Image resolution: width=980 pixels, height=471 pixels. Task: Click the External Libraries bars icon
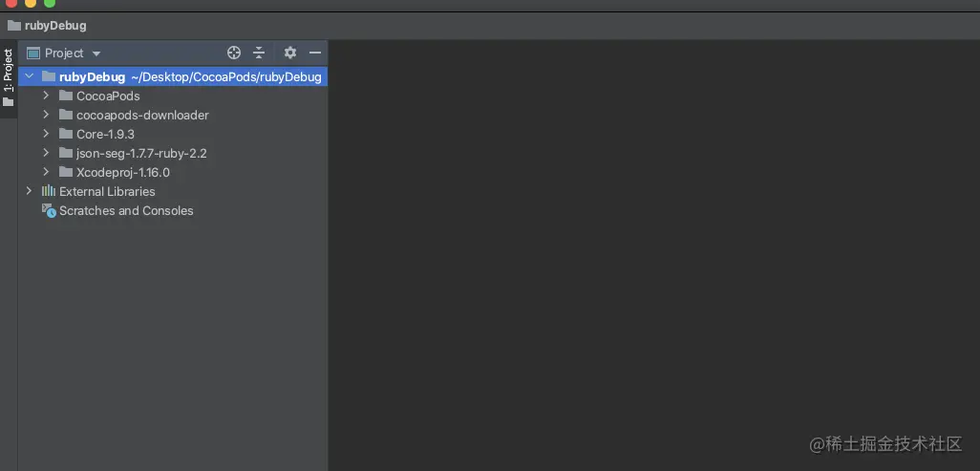click(x=49, y=191)
